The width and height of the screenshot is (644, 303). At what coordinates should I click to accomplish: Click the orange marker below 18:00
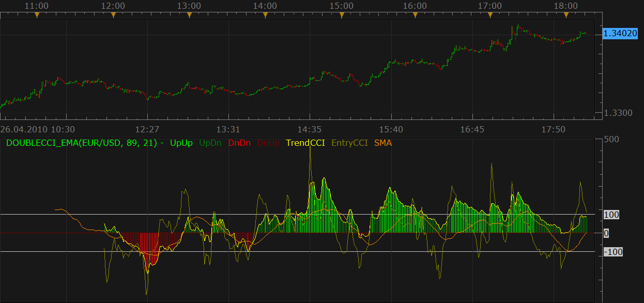tap(566, 16)
